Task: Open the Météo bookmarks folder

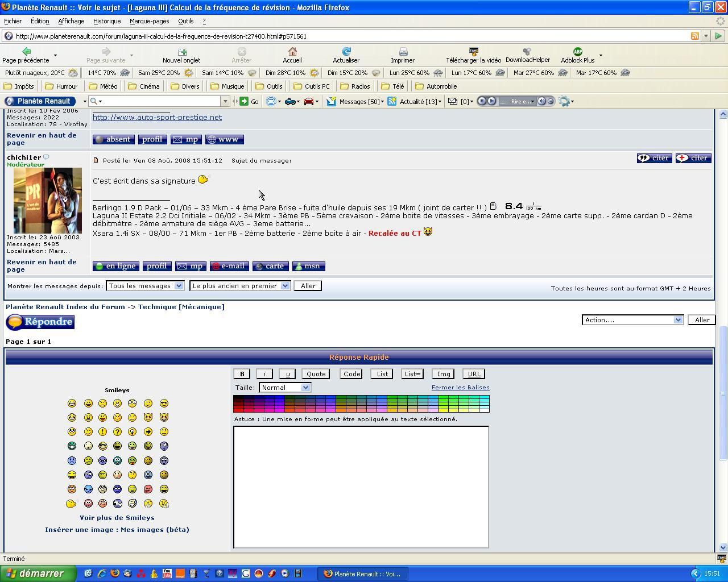Action: pyautogui.click(x=103, y=86)
